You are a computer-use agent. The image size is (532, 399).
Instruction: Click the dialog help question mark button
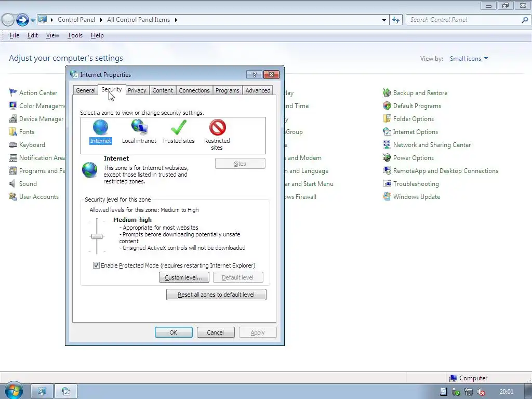pos(255,74)
